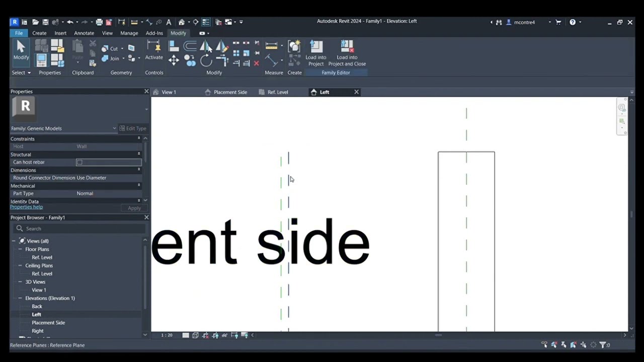
Task: Click the Save icon in quick access
Action: (45, 22)
